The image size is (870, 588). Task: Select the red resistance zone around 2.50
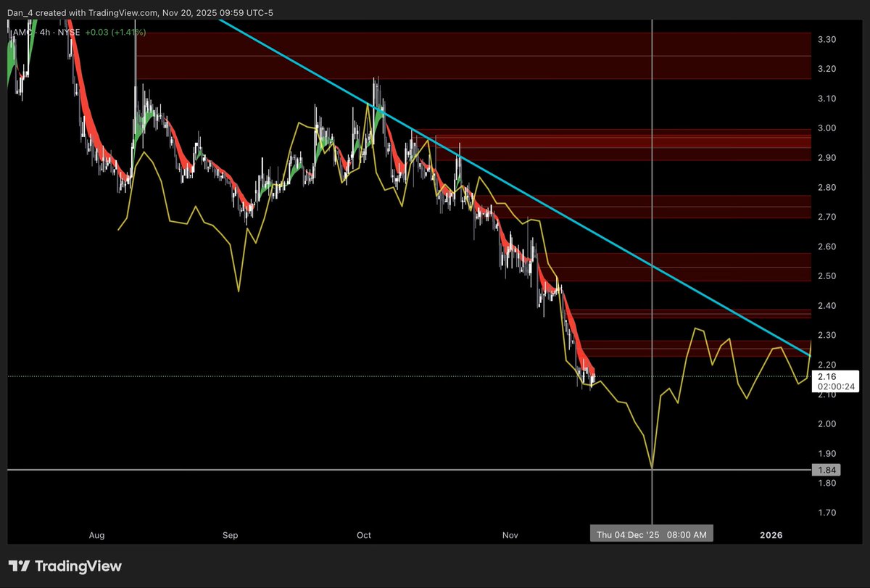677,267
